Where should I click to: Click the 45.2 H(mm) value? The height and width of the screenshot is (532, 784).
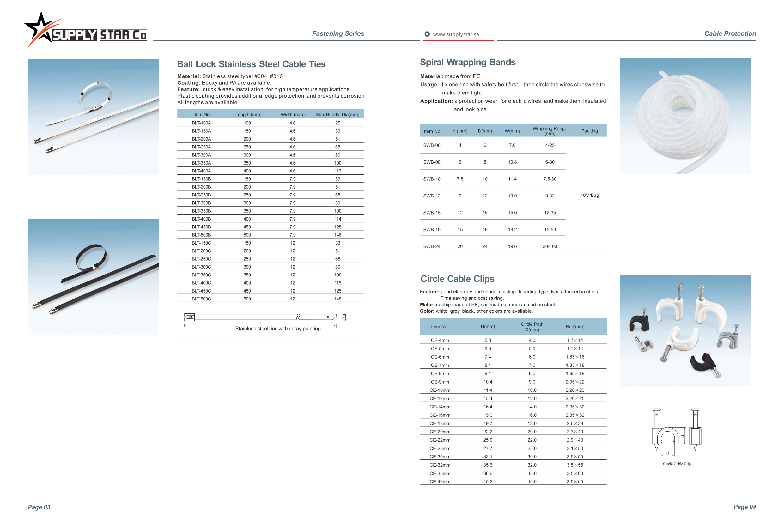pyautogui.click(x=488, y=482)
